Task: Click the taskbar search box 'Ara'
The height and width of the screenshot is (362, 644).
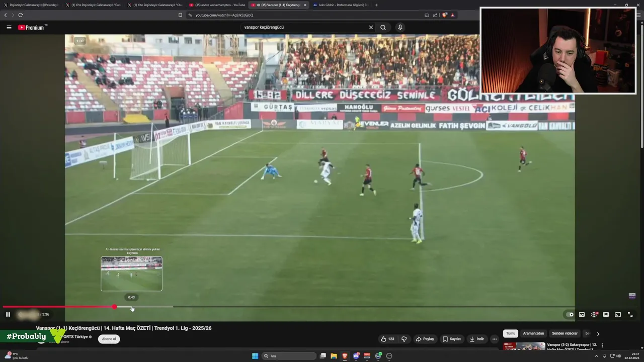Action: 289,356
